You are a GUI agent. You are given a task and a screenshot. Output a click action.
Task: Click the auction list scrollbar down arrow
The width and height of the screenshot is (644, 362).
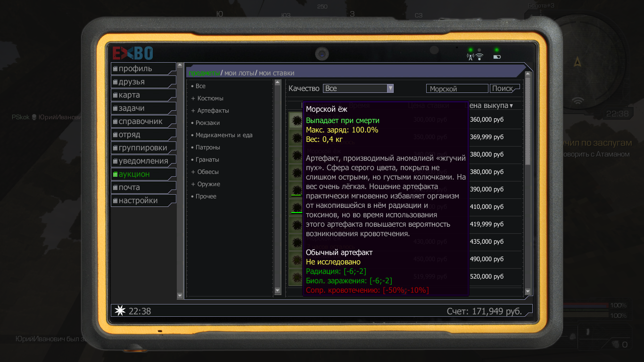pos(528,292)
